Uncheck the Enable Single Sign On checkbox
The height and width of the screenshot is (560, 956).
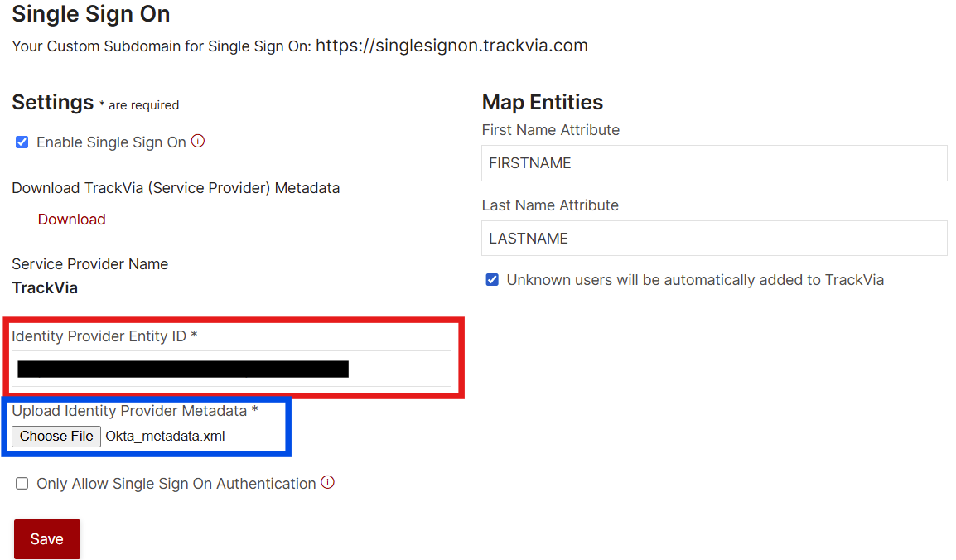(22, 142)
